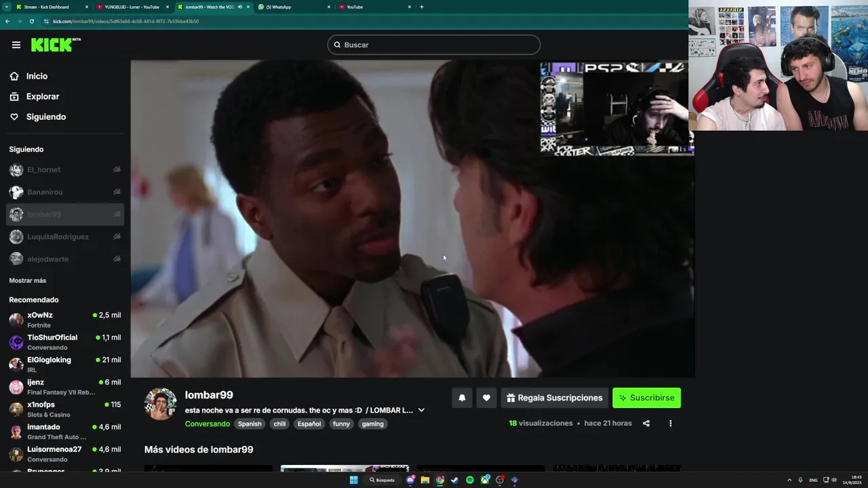Click the KICK logo
This screenshot has width=868, height=488.
[56, 45]
